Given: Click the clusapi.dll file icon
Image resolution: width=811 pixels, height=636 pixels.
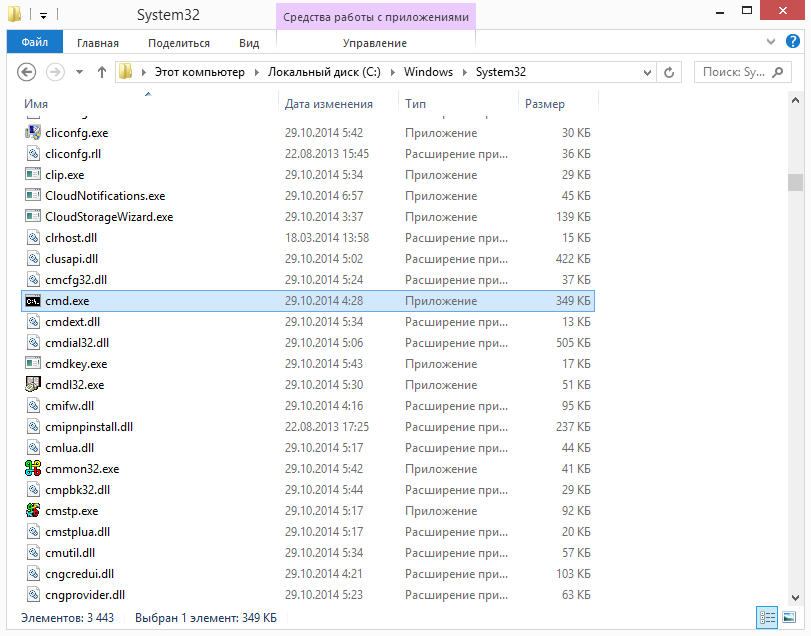Looking at the screenshot, I should point(33,259).
